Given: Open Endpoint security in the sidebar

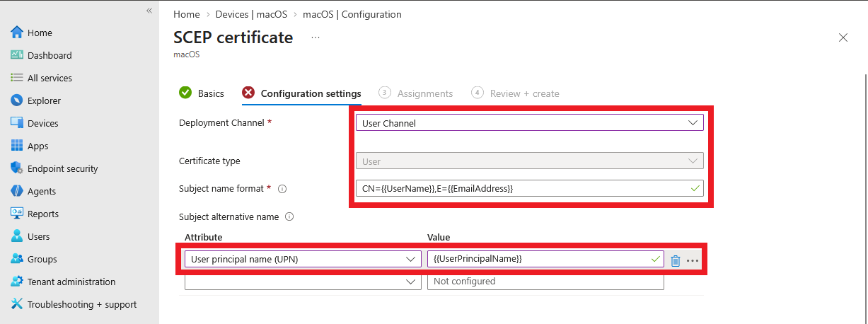Looking at the screenshot, I should 63,168.
